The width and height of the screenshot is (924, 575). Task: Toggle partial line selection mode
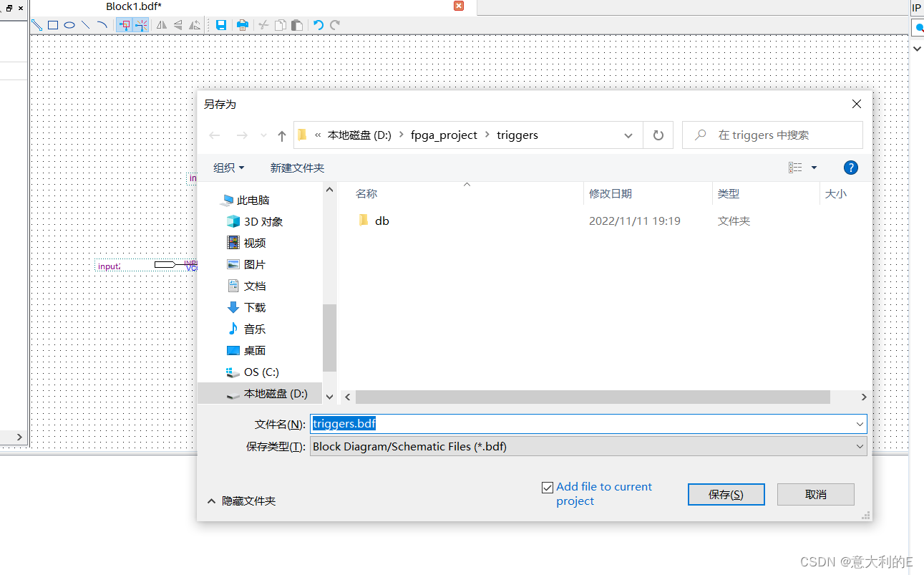point(141,25)
